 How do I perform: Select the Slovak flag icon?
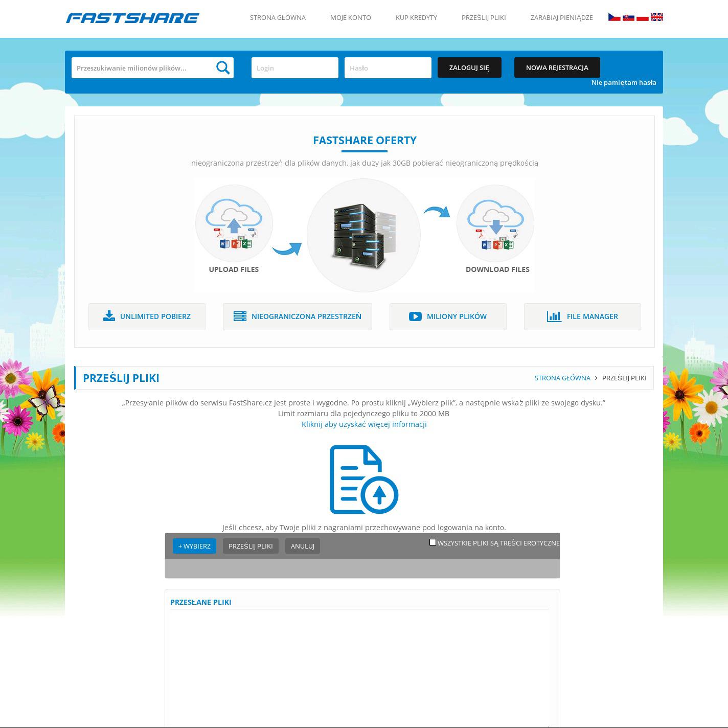point(628,17)
